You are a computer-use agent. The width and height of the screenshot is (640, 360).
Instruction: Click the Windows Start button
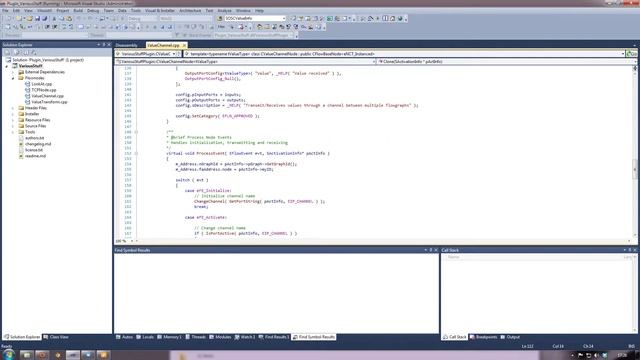point(8,354)
